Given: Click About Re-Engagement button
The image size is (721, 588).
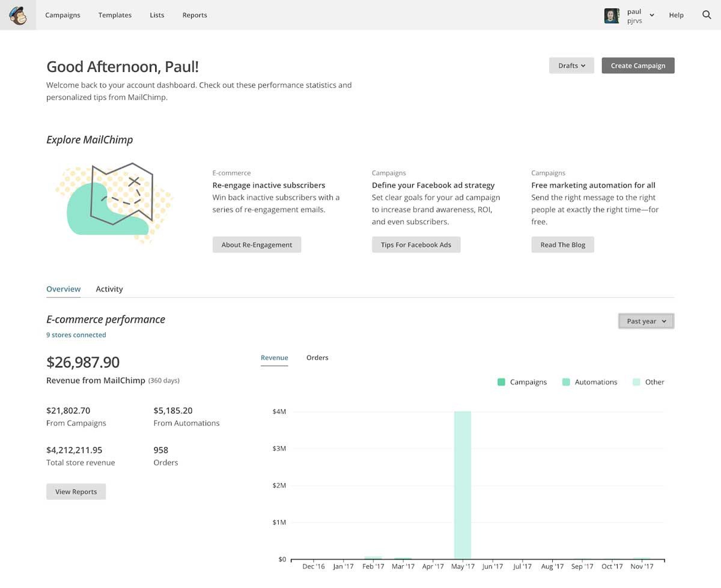Looking at the screenshot, I should pos(257,244).
